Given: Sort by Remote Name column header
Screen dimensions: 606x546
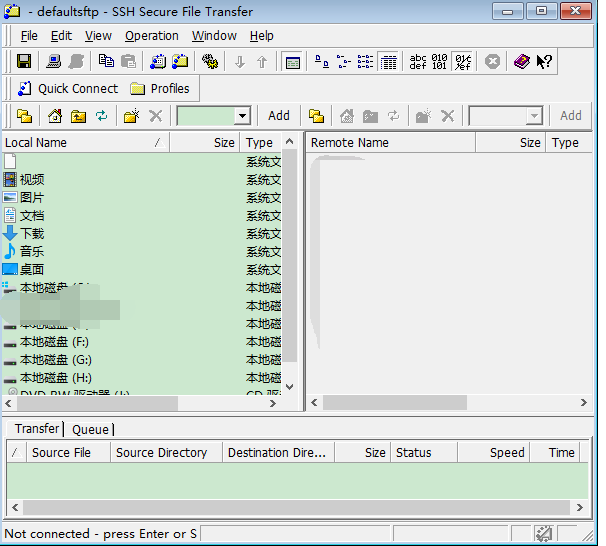Looking at the screenshot, I should pos(391,143).
